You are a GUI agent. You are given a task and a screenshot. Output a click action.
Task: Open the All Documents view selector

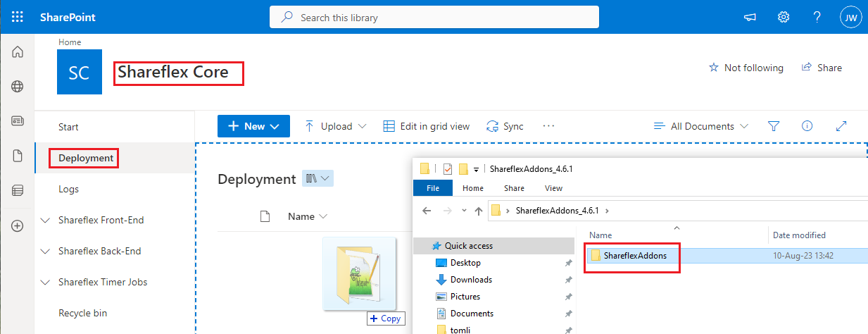point(701,126)
